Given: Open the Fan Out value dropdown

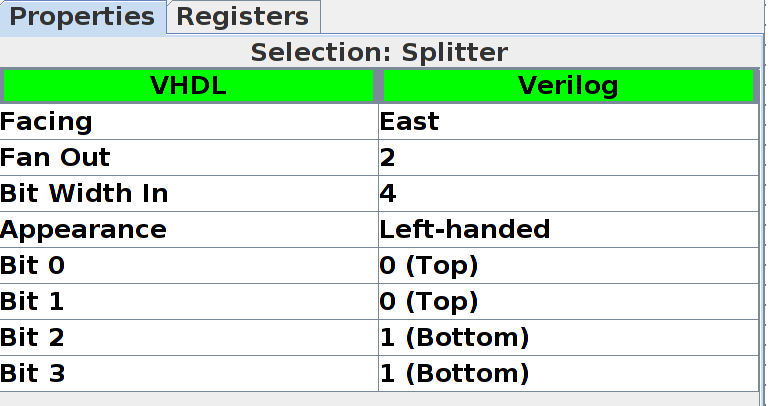Looking at the screenshot, I should tap(567, 158).
